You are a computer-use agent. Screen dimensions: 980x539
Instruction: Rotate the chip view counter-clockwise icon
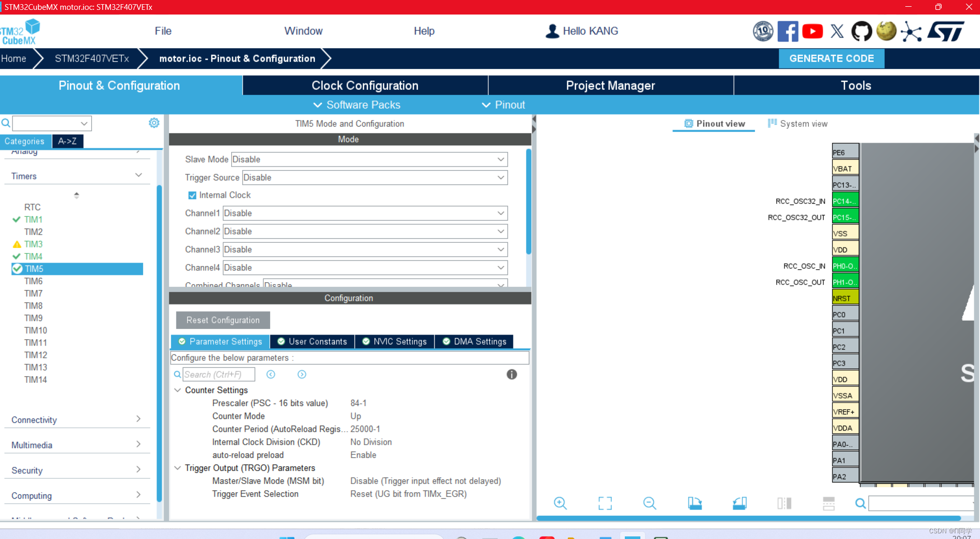point(739,503)
